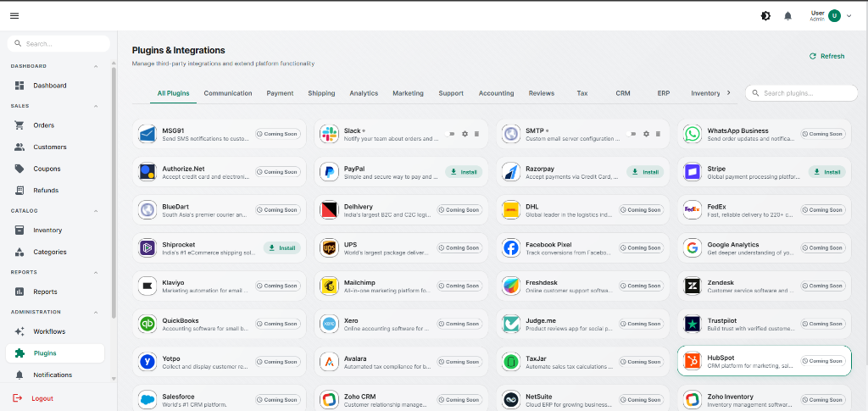This screenshot has width=868, height=411.
Task: Click the WhatsApp Business logo
Action: [692, 134]
